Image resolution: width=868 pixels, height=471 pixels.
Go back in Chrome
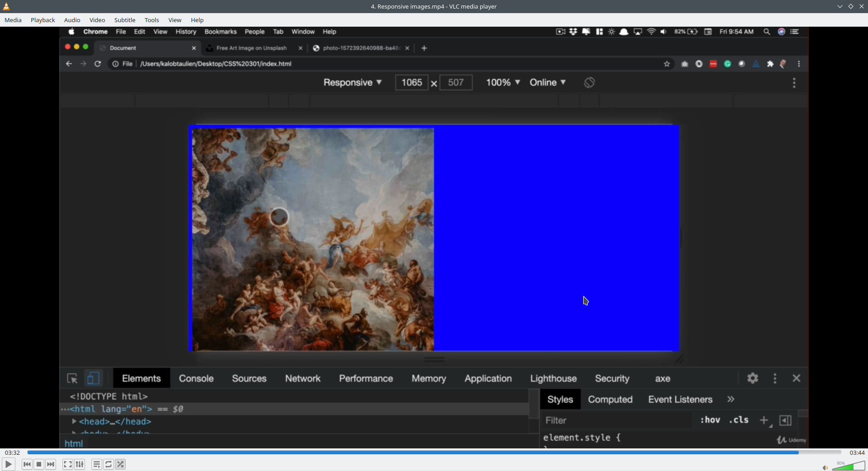click(69, 64)
